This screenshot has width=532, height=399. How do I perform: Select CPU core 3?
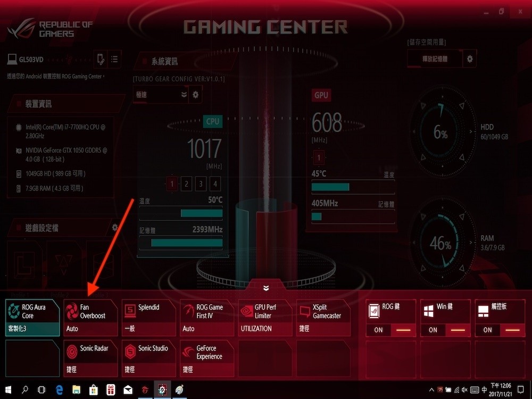click(201, 184)
